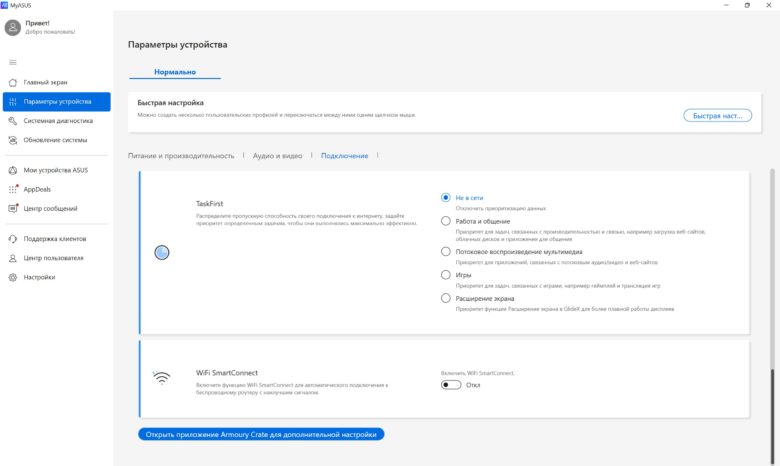The image size is (780, 466).
Task: Open AppDeals grid icon
Action: tap(13, 189)
